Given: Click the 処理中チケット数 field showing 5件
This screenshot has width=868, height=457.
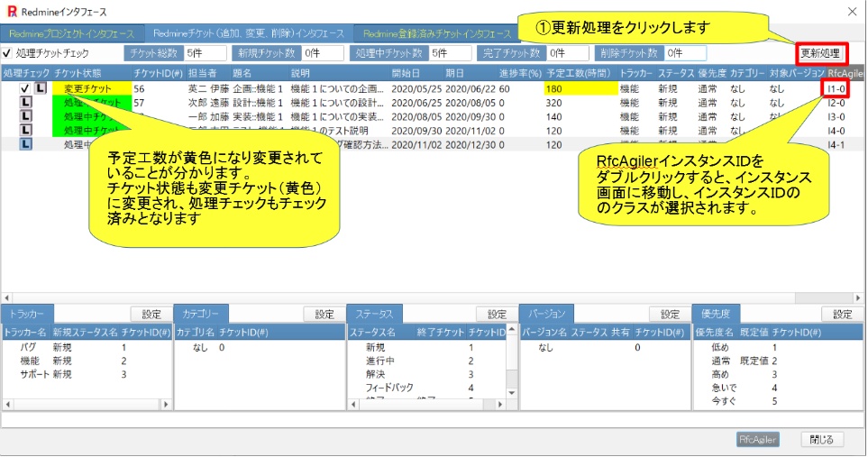Looking at the screenshot, I should [x=452, y=53].
